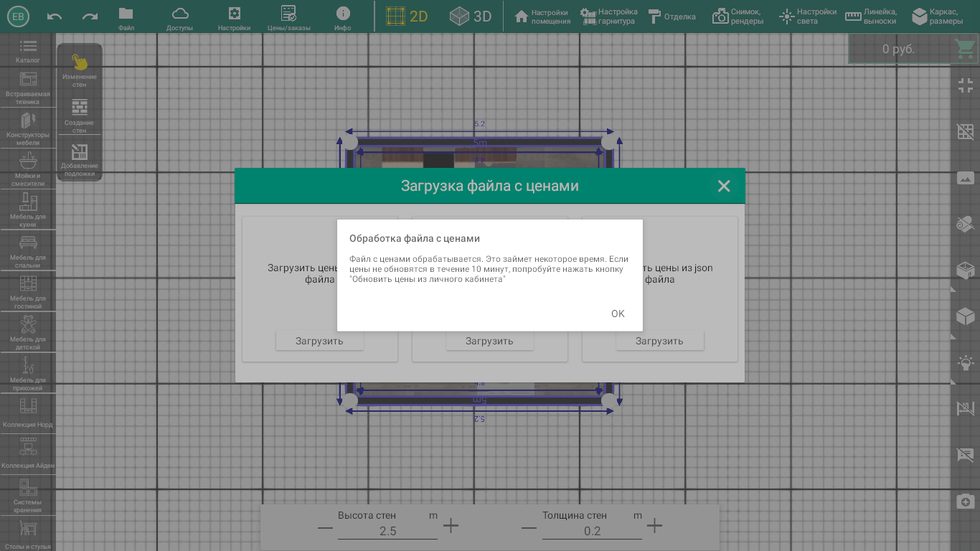
Task: Decrease Толщина стен with minus
Action: [529, 528]
